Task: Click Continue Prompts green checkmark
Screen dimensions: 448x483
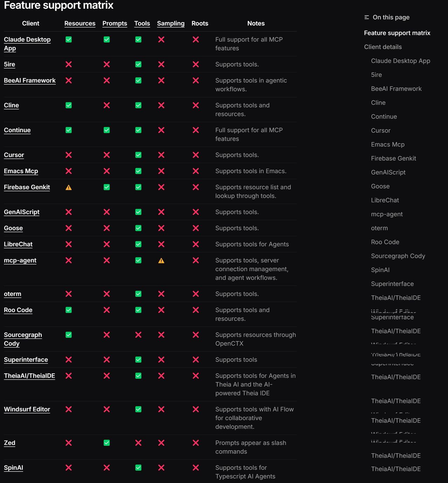Action: coord(107,130)
